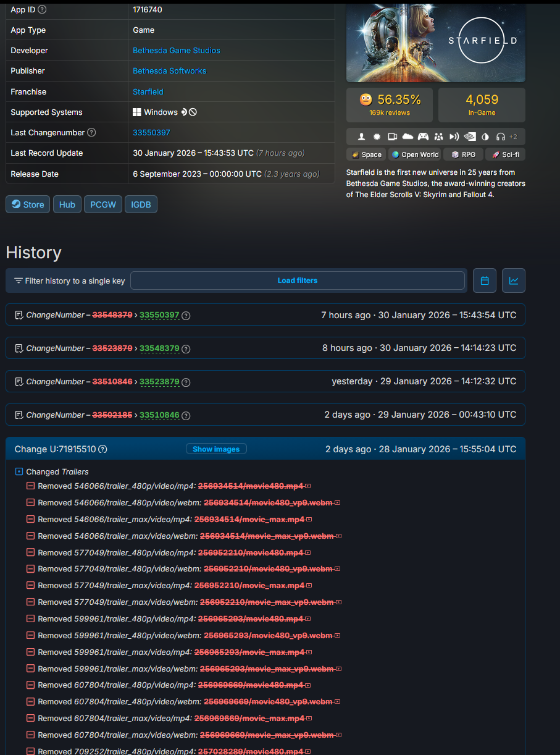Viewport: 560px width, 755px height.
Task: Click the filter history icon
Action: click(x=19, y=280)
